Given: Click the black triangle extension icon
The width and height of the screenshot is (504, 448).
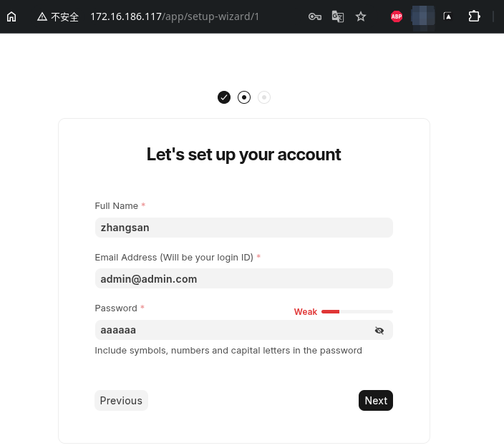Looking at the screenshot, I should [x=447, y=16].
